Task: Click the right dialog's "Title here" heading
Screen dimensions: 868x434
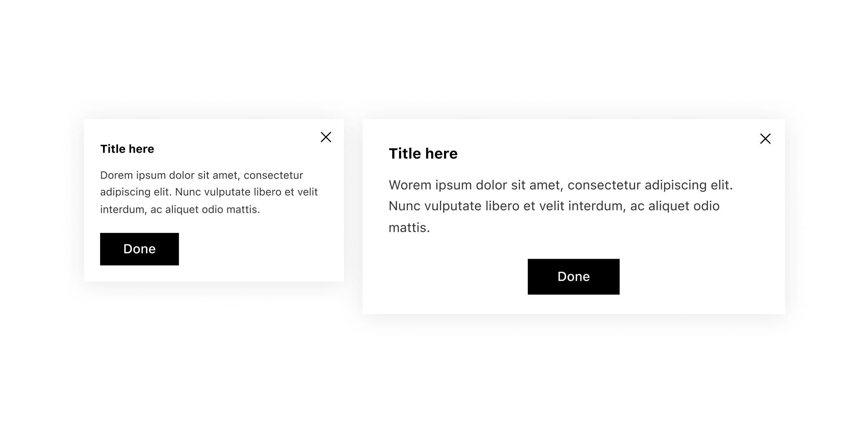Action: (423, 154)
